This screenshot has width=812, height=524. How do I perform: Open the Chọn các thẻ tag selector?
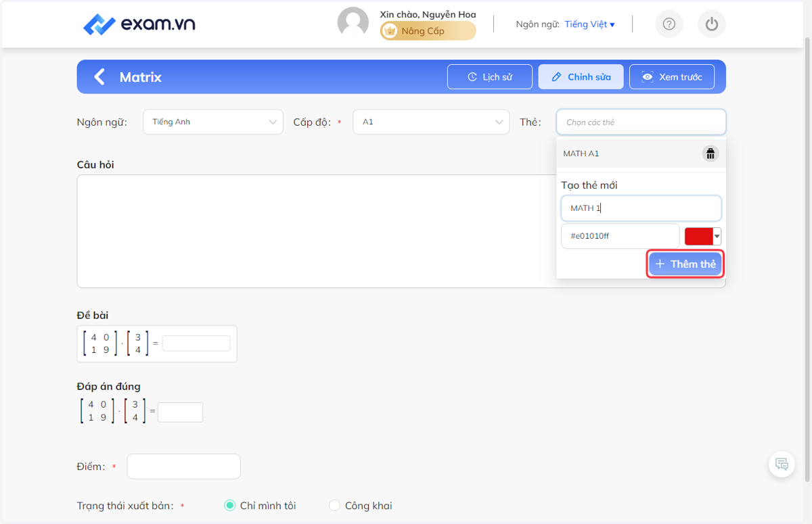[641, 122]
